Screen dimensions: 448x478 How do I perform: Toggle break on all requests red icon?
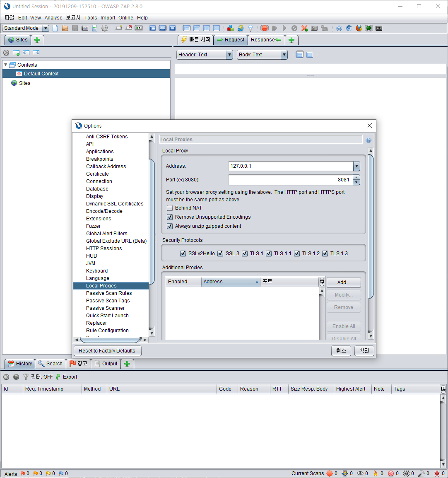[265, 28]
